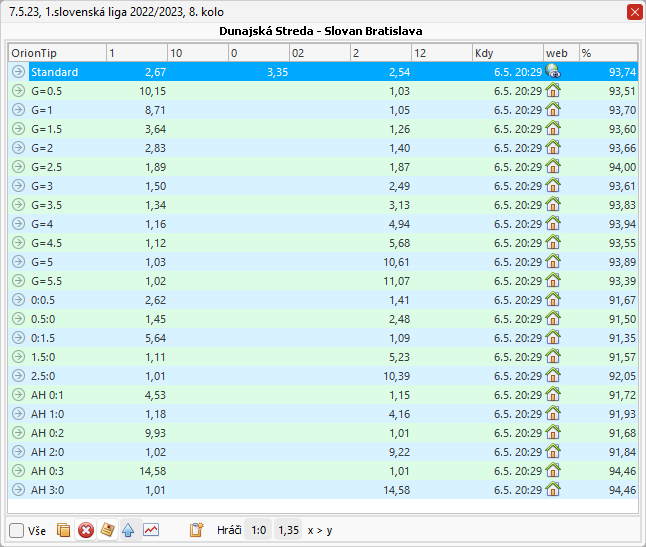This screenshot has height=547, width=646.
Task: Click the 02 column header
Action: pos(319,53)
